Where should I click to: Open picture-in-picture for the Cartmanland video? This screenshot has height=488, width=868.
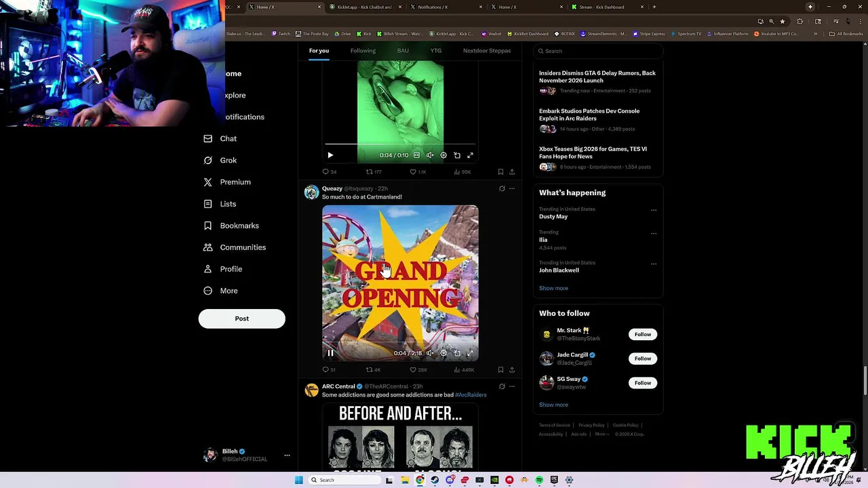click(457, 353)
